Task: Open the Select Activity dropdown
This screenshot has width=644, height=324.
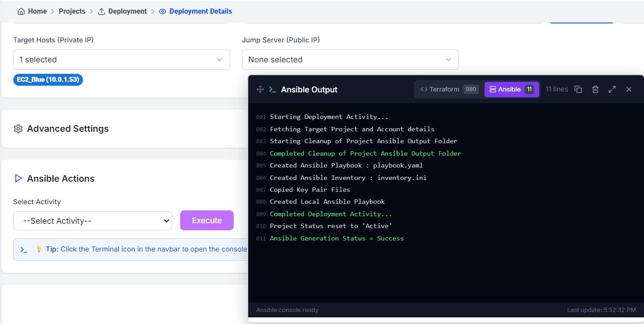Action: pos(93,221)
